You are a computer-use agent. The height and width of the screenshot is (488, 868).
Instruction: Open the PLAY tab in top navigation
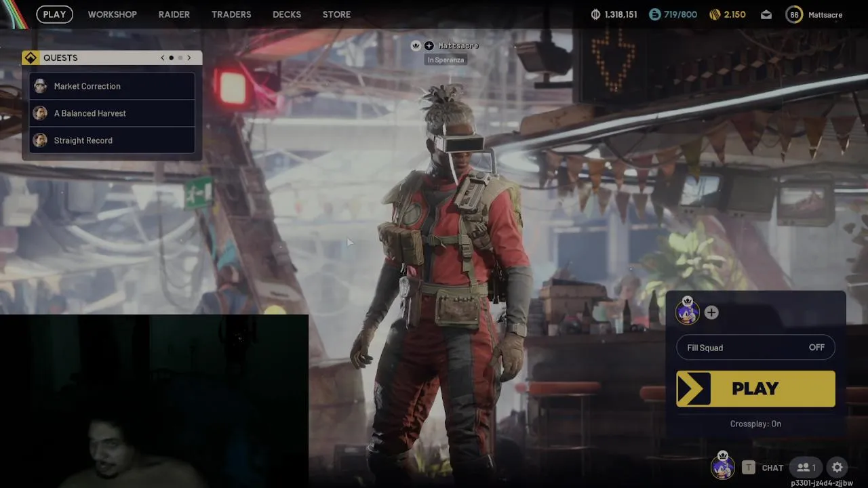(x=54, y=14)
